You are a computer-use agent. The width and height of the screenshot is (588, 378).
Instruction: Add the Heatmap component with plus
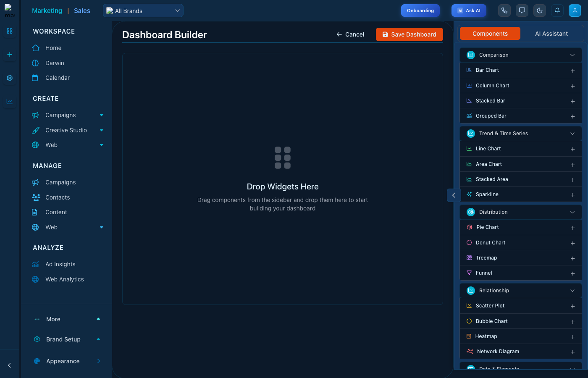(572, 337)
